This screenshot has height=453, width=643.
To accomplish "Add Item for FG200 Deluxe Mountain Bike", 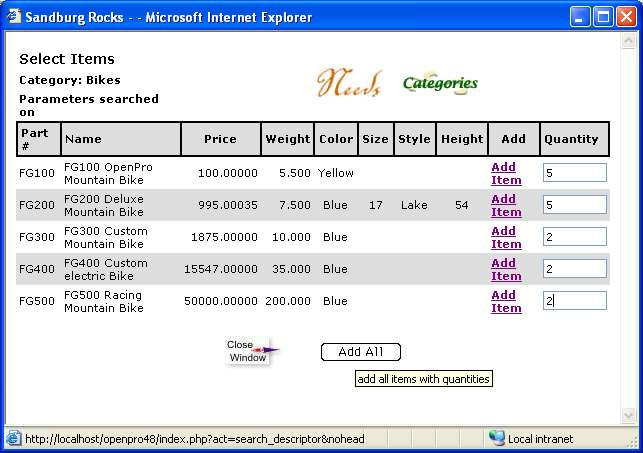I will coord(506,205).
